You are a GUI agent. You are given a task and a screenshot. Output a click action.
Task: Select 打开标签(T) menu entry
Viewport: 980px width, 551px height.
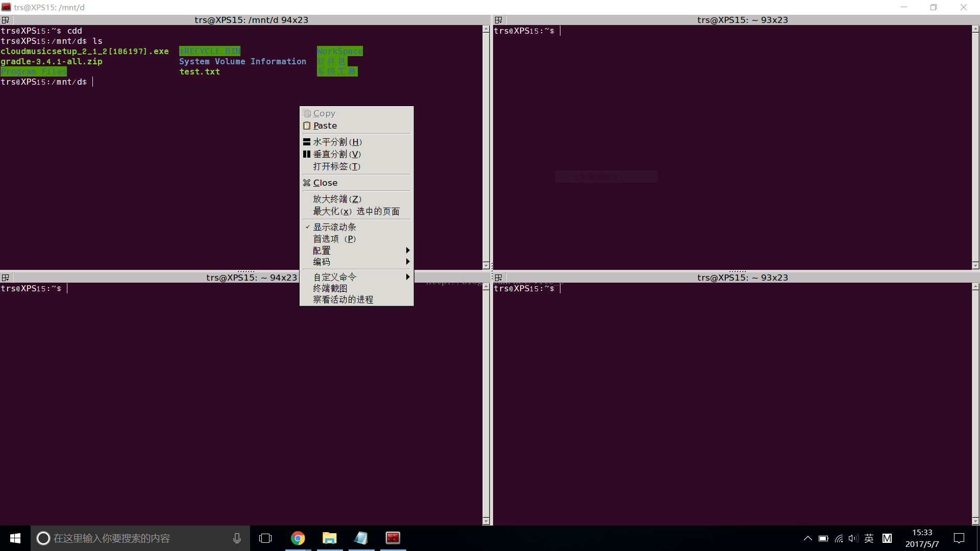[356, 166]
